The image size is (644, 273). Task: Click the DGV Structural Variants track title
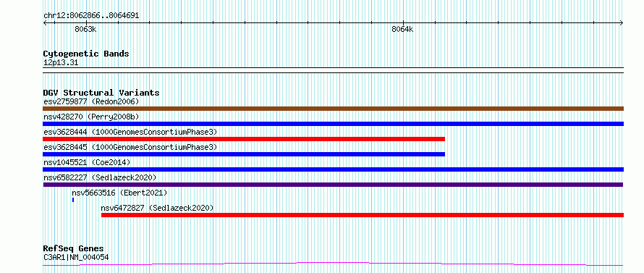tap(101, 93)
